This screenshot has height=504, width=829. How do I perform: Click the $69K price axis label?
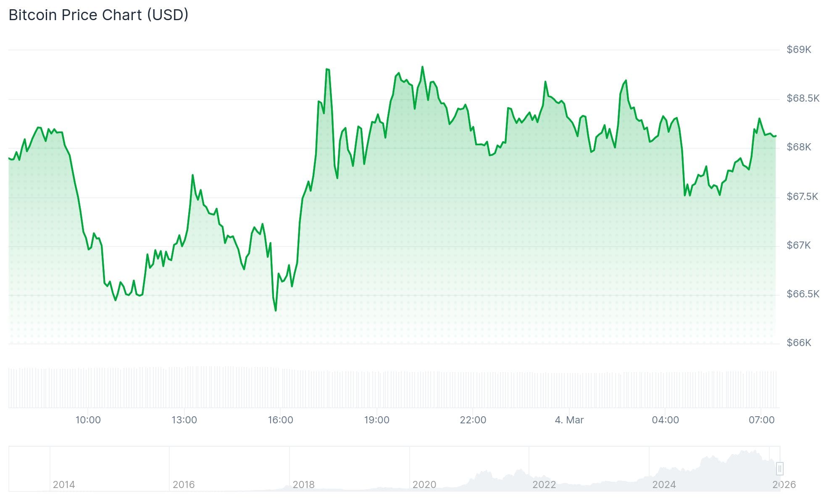799,50
